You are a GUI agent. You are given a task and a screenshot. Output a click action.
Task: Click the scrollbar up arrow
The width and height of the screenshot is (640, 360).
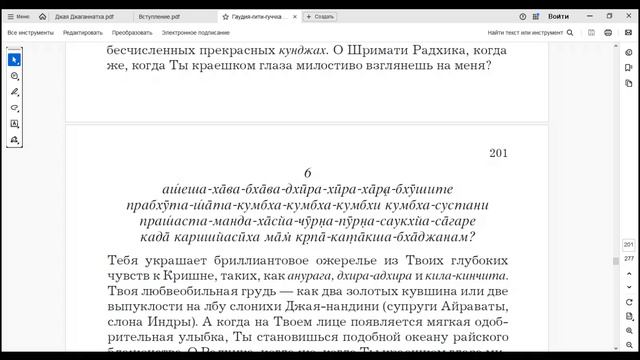coord(616,46)
